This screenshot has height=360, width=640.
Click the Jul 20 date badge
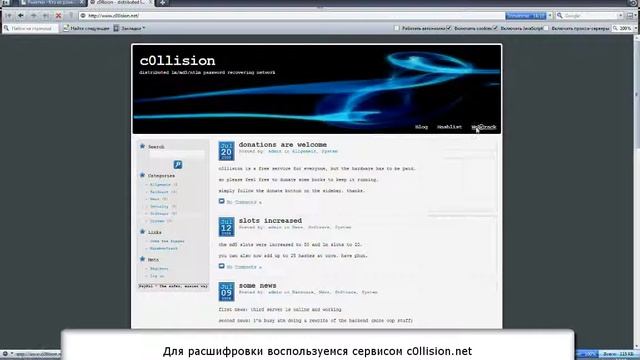point(226,151)
